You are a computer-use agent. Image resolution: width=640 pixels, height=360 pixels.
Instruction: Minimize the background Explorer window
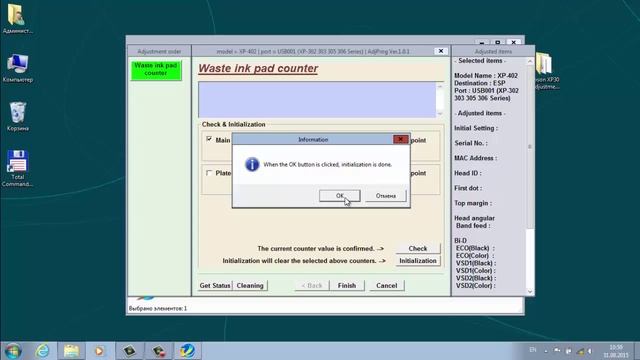(x=482, y=42)
